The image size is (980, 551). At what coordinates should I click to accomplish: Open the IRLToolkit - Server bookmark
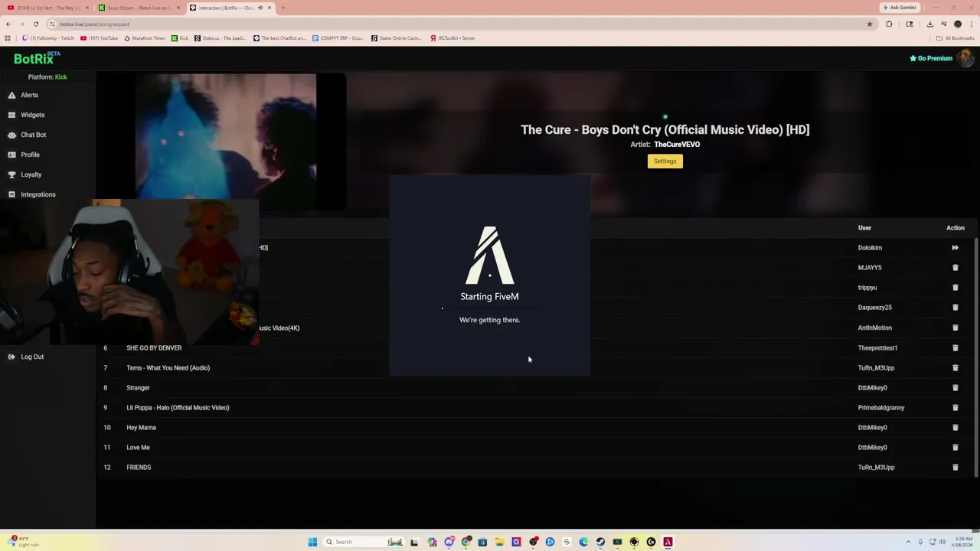pyautogui.click(x=453, y=38)
